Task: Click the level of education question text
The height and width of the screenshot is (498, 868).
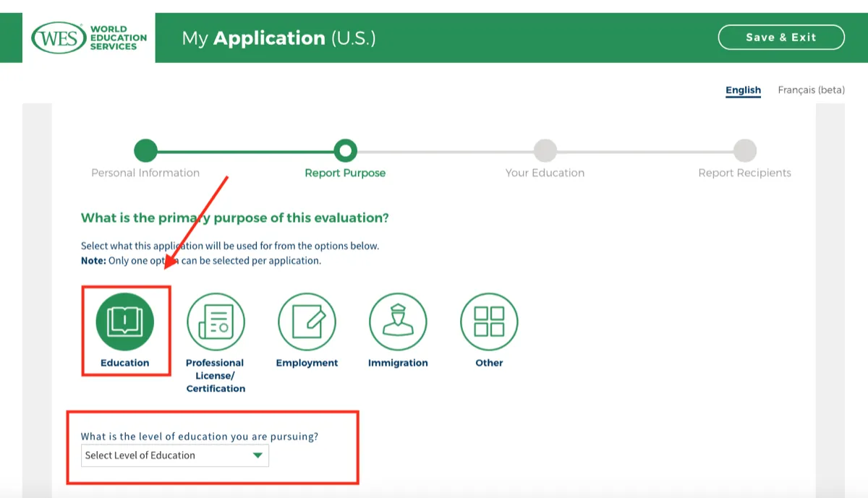Action: (x=200, y=437)
